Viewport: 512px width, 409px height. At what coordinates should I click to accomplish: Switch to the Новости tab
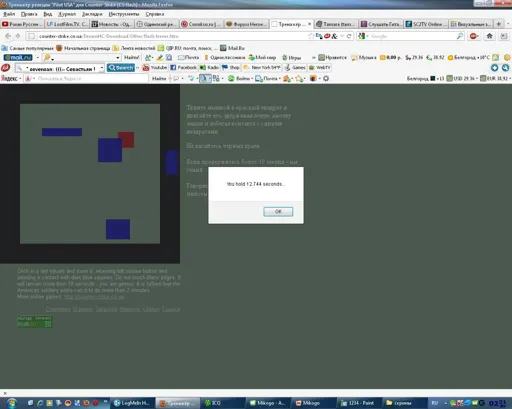tap(112, 24)
